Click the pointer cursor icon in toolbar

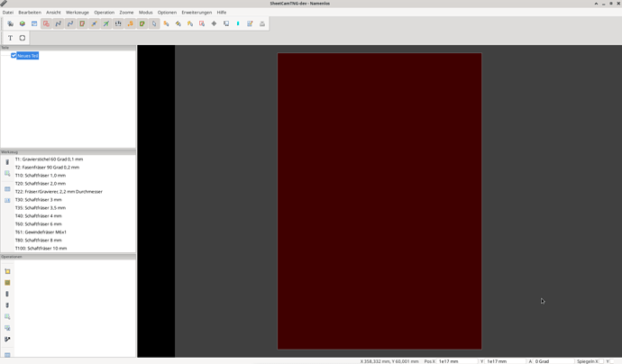154,23
